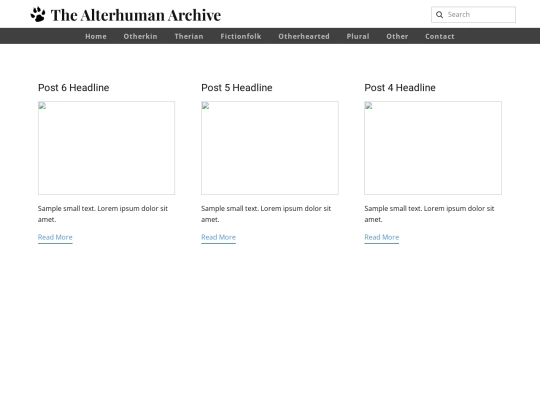This screenshot has height=405, width=540.
Task: Click the Post 4 image thumbnail
Action: 433,148
